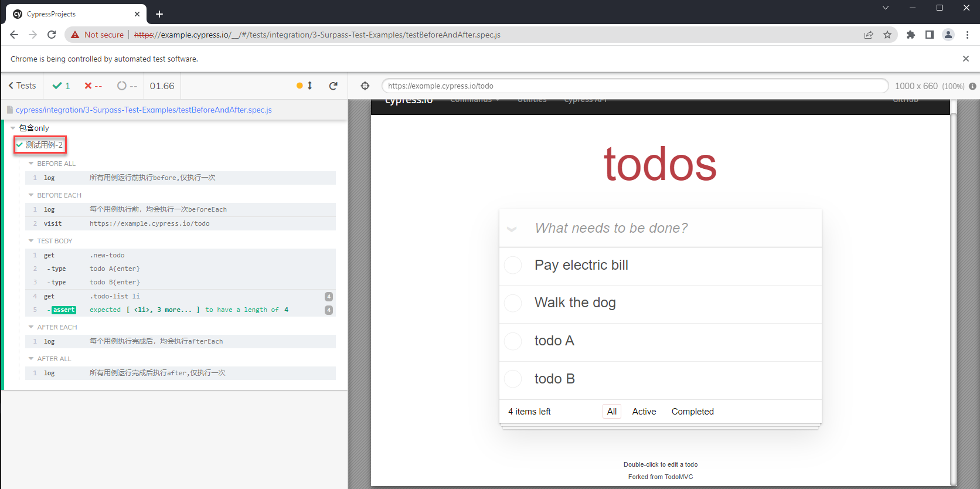The height and width of the screenshot is (489, 980).
Task: Select the All filter
Action: point(611,412)
